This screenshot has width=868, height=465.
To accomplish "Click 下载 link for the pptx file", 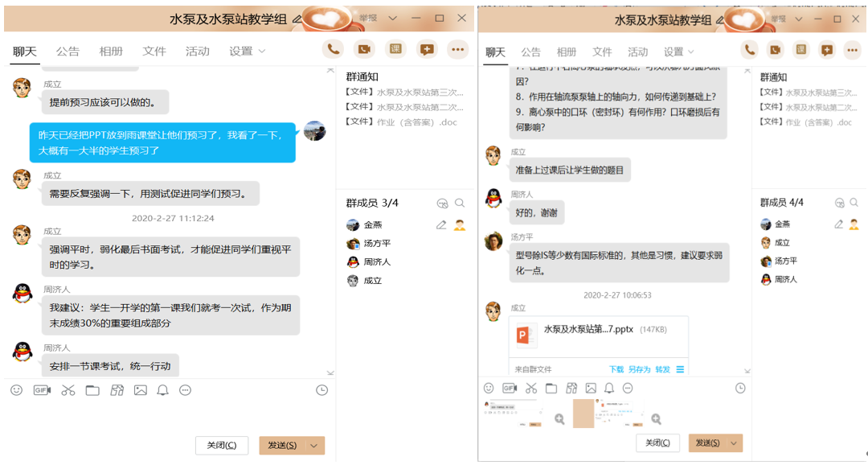I will (616, 369).
